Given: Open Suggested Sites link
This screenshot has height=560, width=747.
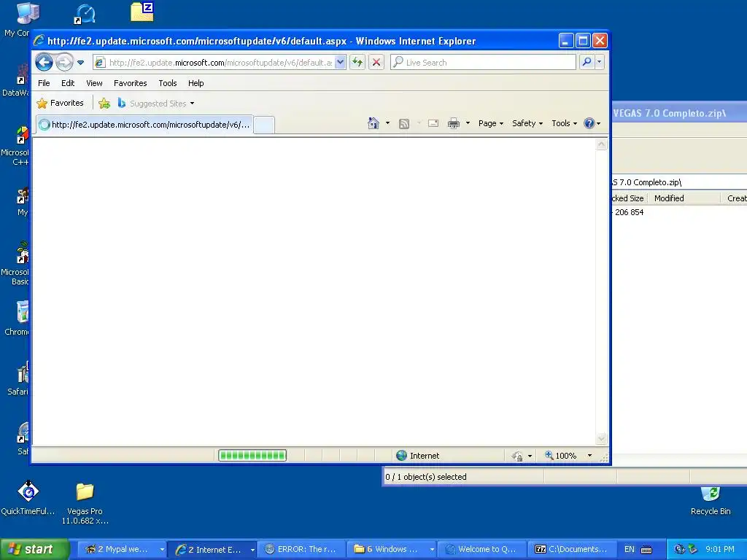Looking at the screenshot, I should tap(156, 104).
